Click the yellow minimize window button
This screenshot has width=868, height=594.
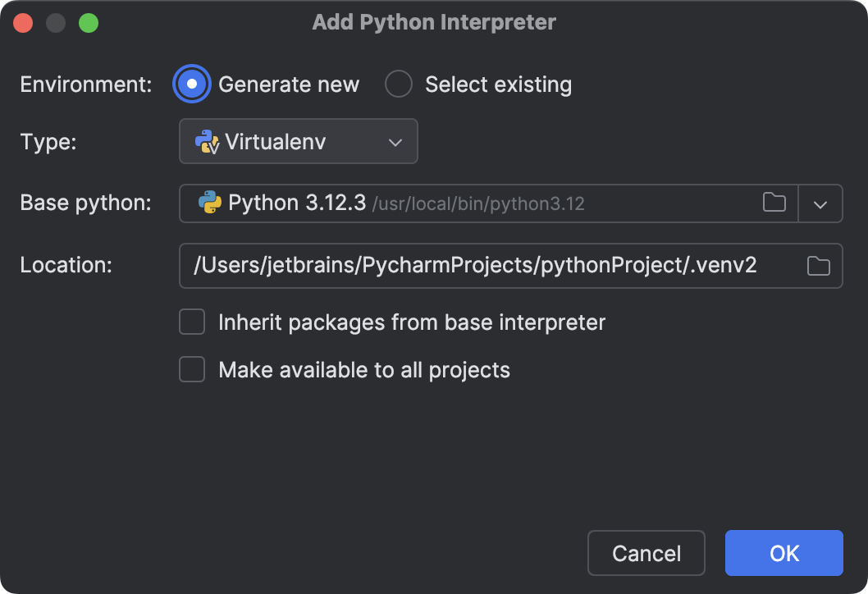pos(56,22)
